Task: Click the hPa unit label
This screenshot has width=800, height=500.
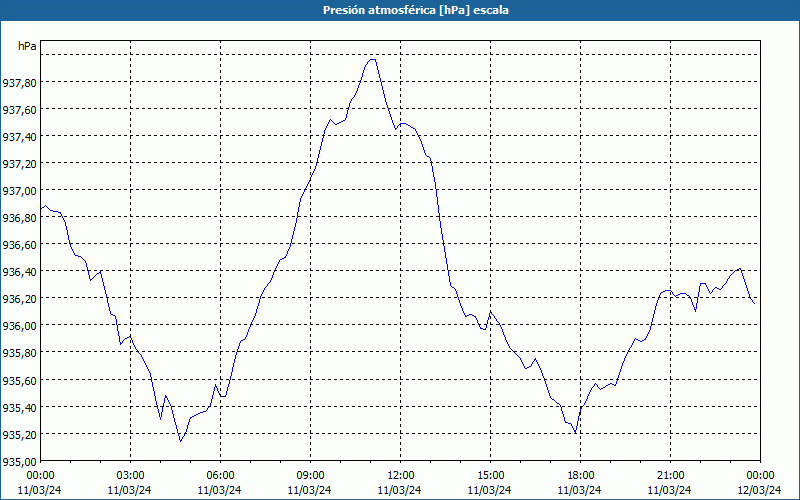Action: point(27,46)
